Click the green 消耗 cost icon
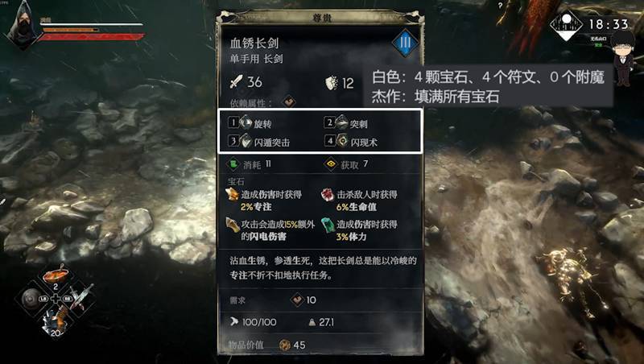This screenshot has width=644, height=364. tap(233, 164)
